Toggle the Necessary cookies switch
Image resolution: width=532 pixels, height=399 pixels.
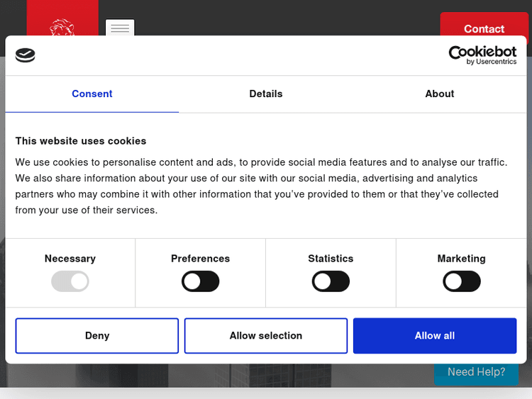(70, 281)
